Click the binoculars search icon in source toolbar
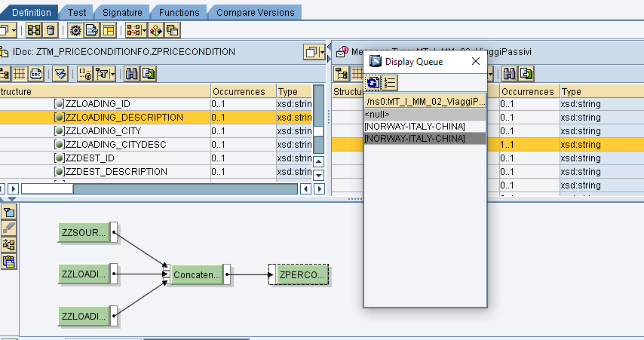 click(x=133, y=73)
